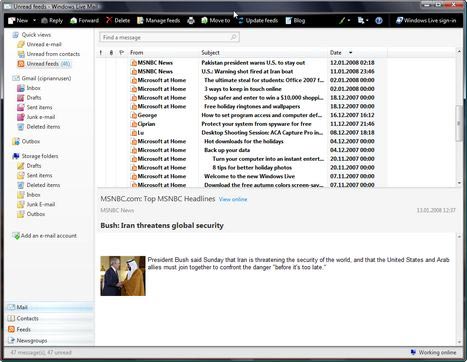Select 8 tips for better holiday photos
This screenshot has height=362, width=467.
[253, 167]
